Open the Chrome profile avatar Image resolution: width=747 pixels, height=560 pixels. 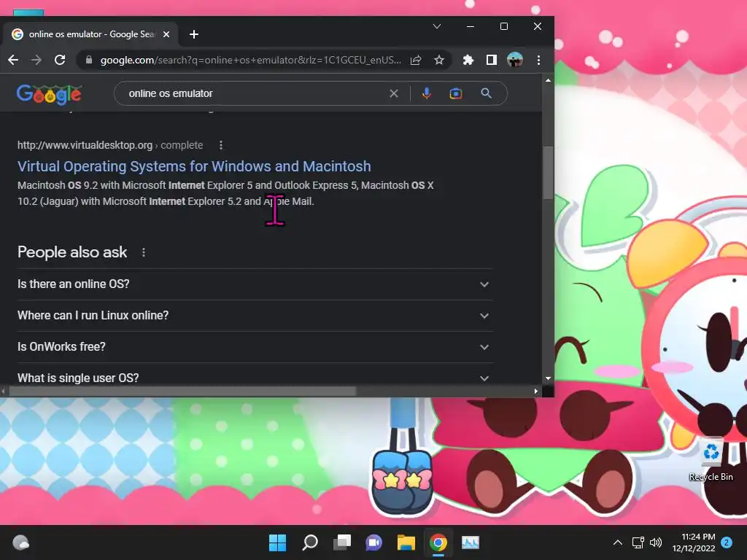coord(515,60)
